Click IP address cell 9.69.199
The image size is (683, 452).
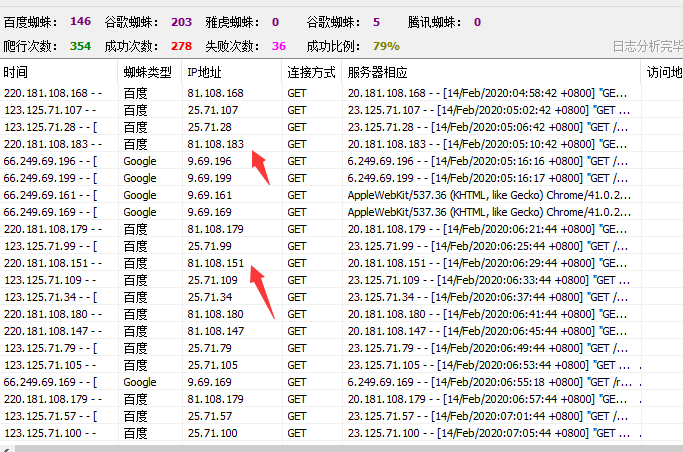(210, 178)
